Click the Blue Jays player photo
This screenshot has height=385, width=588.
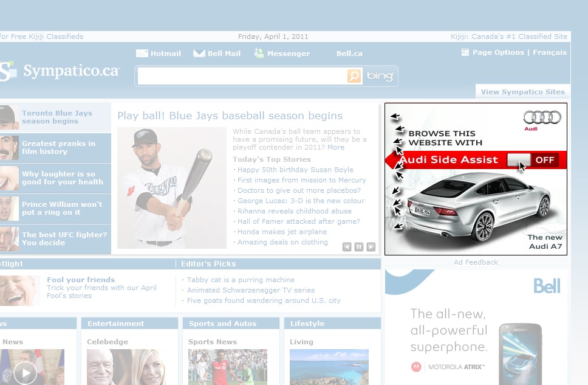pyautogui.click(x=172, y=188)
